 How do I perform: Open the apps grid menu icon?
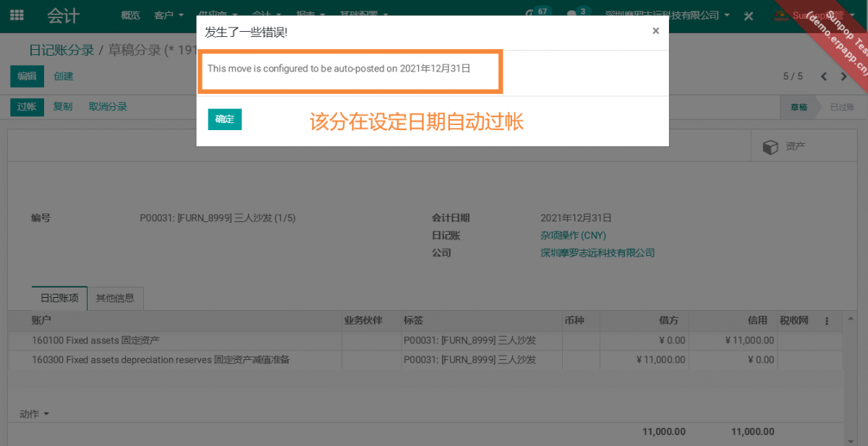click(x=17, y=15)
